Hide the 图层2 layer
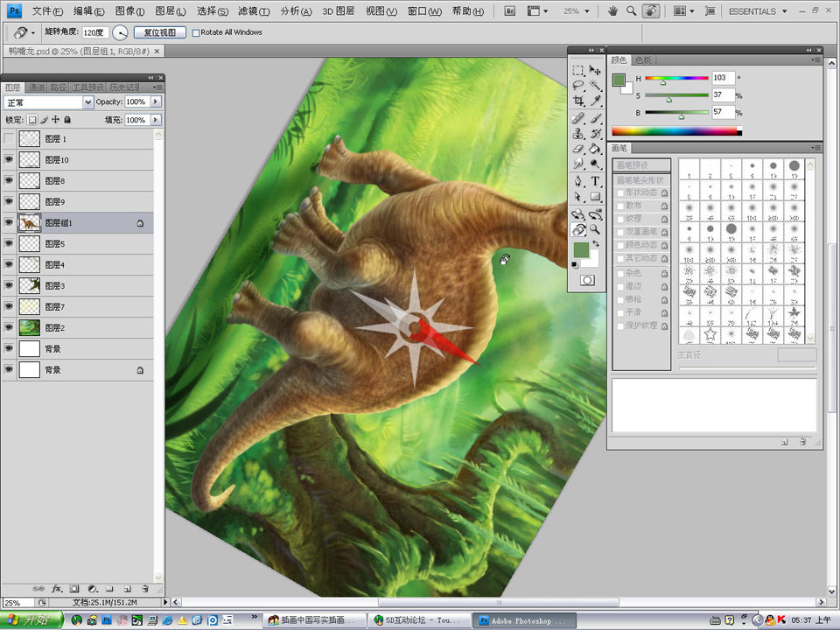 tap(9, 327)
